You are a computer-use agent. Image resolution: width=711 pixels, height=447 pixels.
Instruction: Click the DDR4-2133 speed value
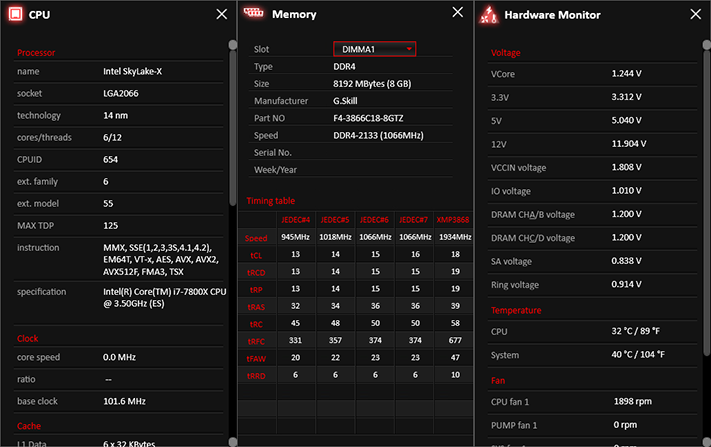pyautogui.click(x=379, y=136)
